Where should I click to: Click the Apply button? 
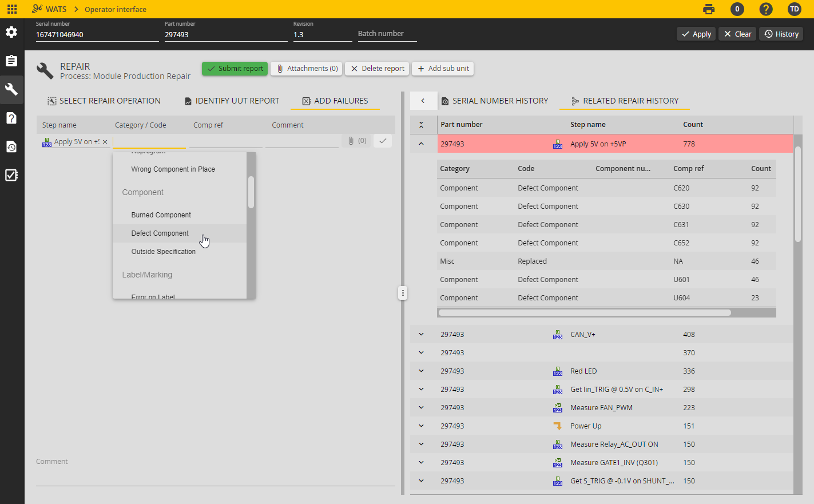tap(696, 34)
